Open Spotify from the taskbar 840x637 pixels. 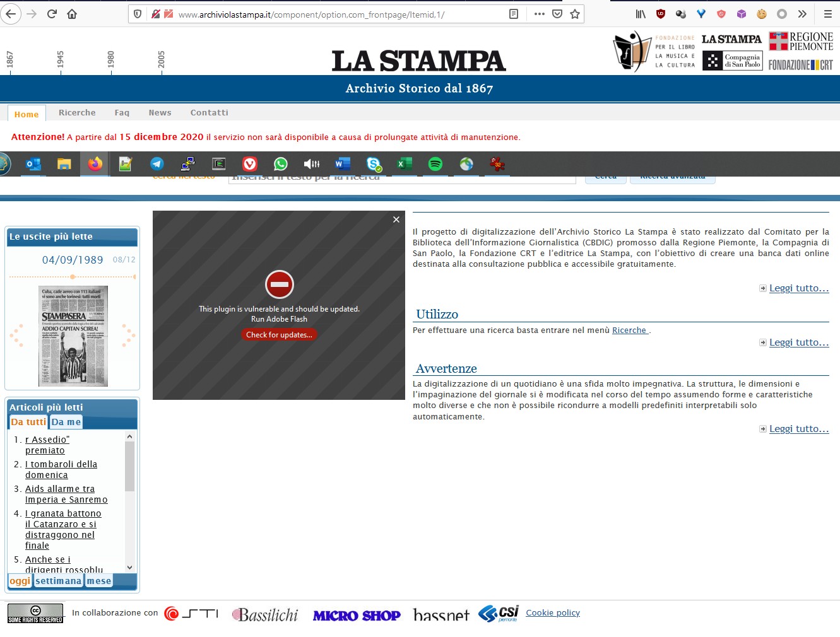pyautogui.click(x=435, y=164)
